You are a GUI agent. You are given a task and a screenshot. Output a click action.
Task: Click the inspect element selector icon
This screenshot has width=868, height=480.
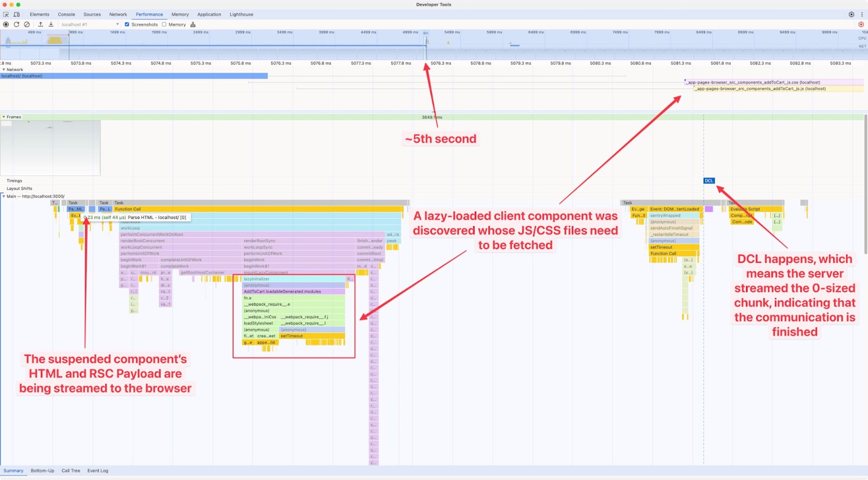6,15
